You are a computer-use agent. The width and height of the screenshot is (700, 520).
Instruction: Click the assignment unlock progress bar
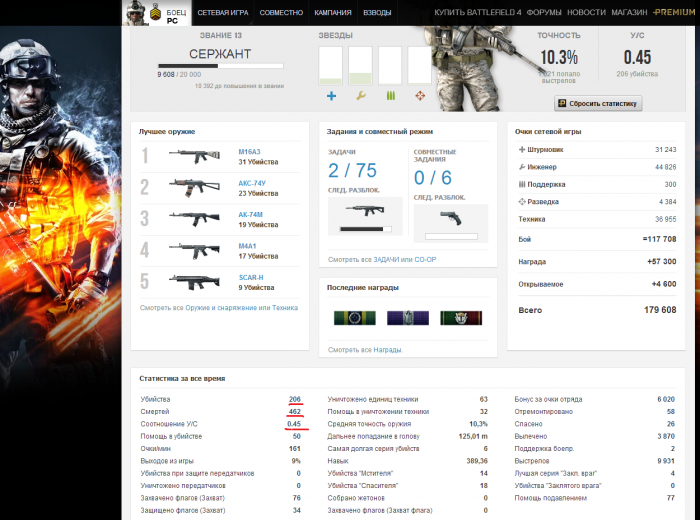coord(365,229)
